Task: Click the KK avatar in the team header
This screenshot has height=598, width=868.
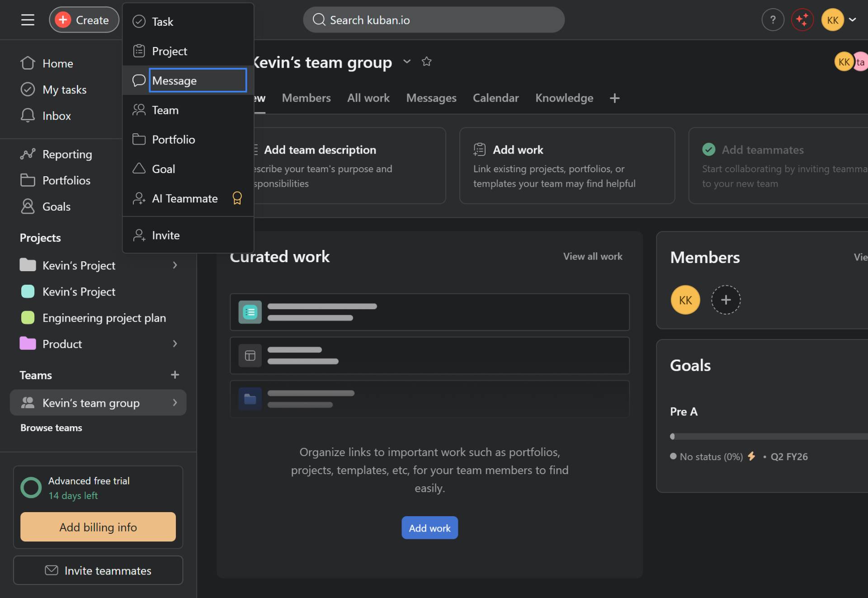Action: coord(844,62)
